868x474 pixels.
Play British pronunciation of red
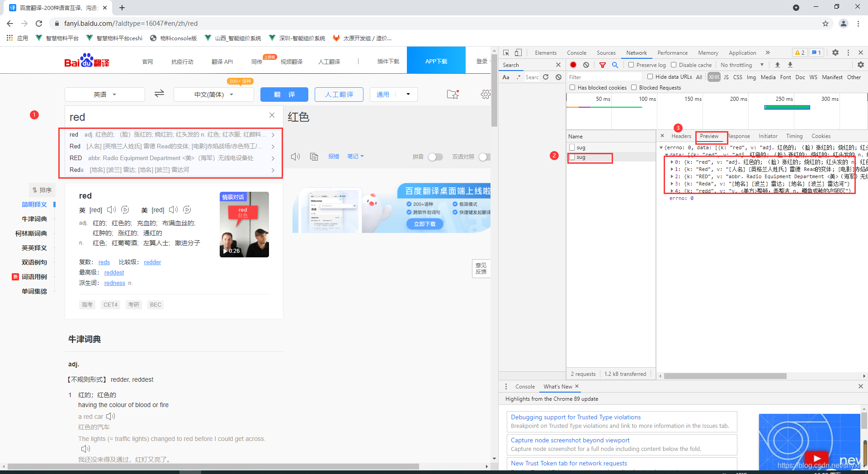(111, 210)
